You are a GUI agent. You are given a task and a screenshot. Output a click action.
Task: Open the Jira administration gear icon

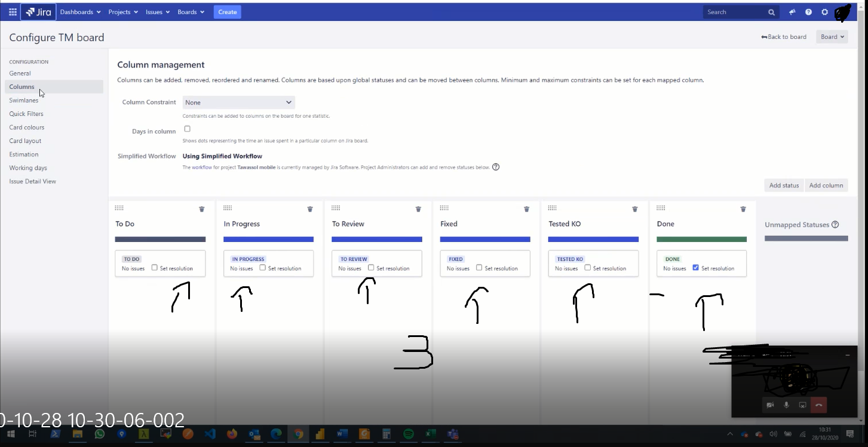coord(825,12)
